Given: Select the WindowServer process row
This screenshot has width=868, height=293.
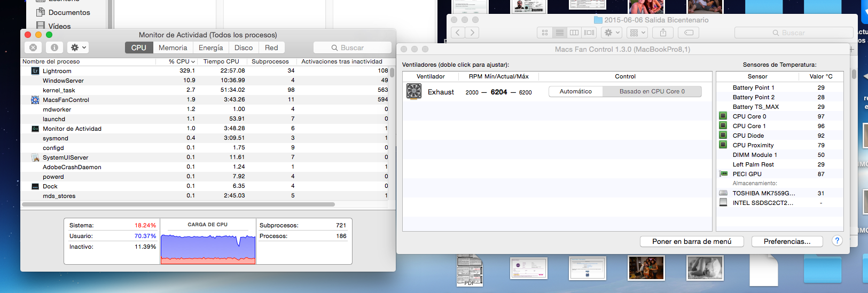Looking at the screenshot, I should 205,81.
